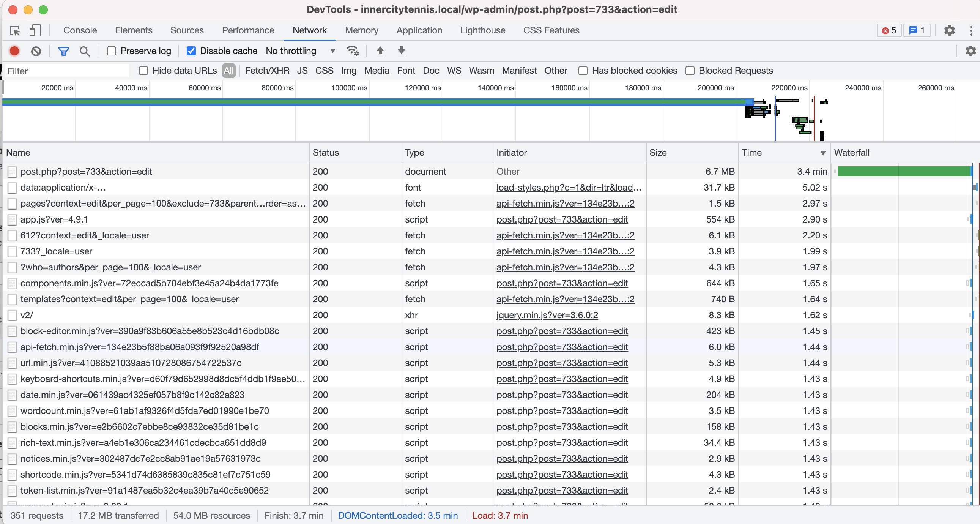Export network log as HAR

click(401, 51)
